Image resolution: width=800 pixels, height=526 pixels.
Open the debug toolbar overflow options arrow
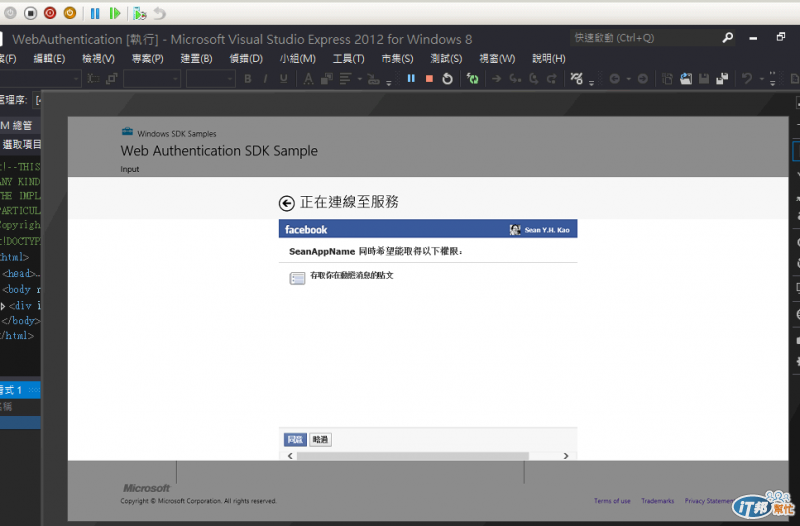(x=591, y=82)
